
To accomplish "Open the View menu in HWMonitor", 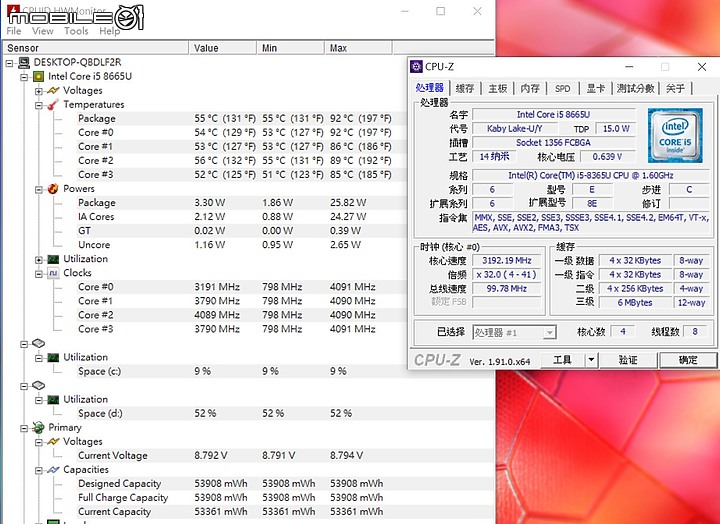I will click(x=43, y=31).
